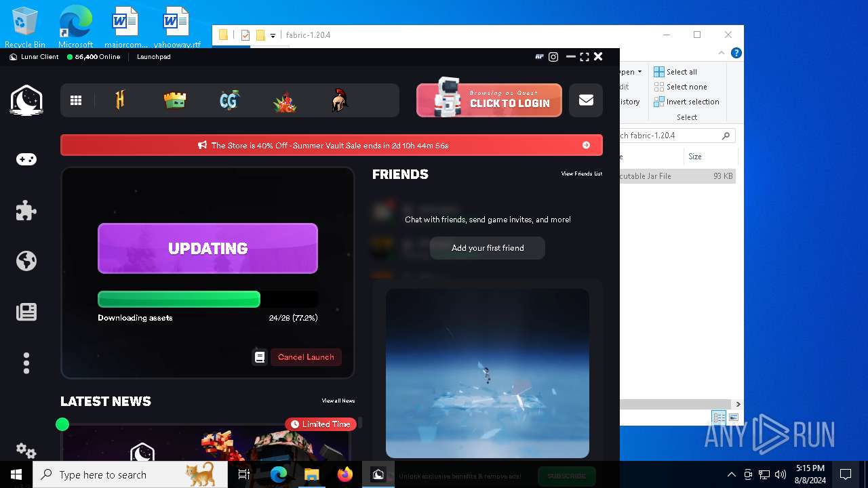The width and height of the screenshot is (868, 488).
Task: Open View Friends List link
Action: coord(582,174)
